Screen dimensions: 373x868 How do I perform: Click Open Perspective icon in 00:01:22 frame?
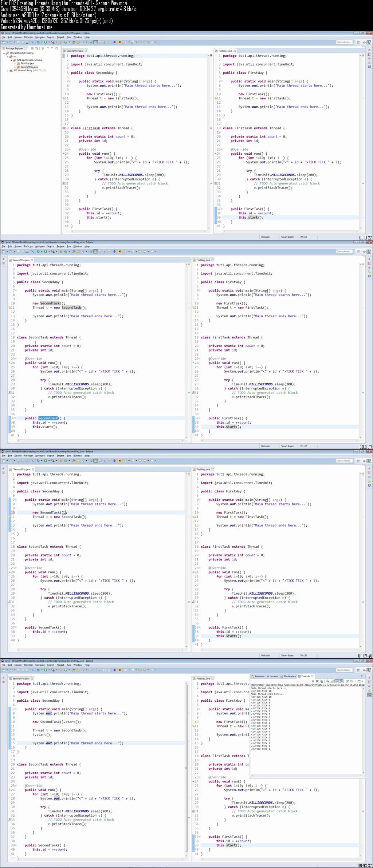358,42
